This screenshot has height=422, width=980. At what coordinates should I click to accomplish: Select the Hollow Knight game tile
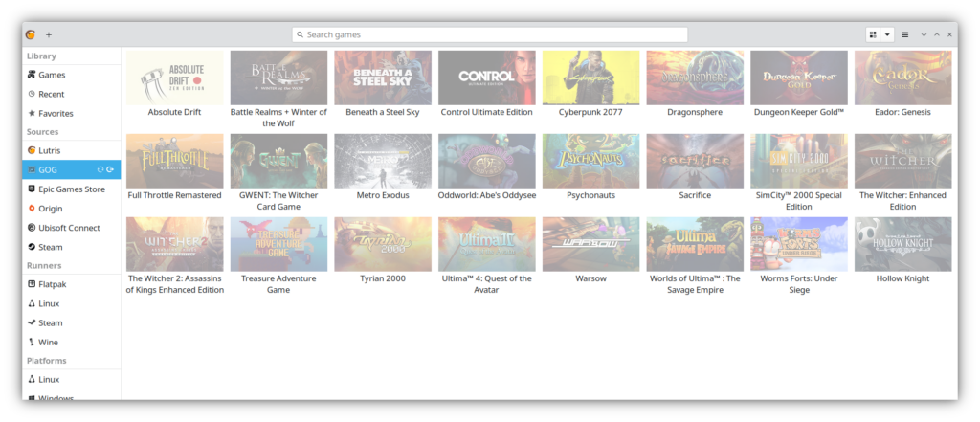point(902,244)
